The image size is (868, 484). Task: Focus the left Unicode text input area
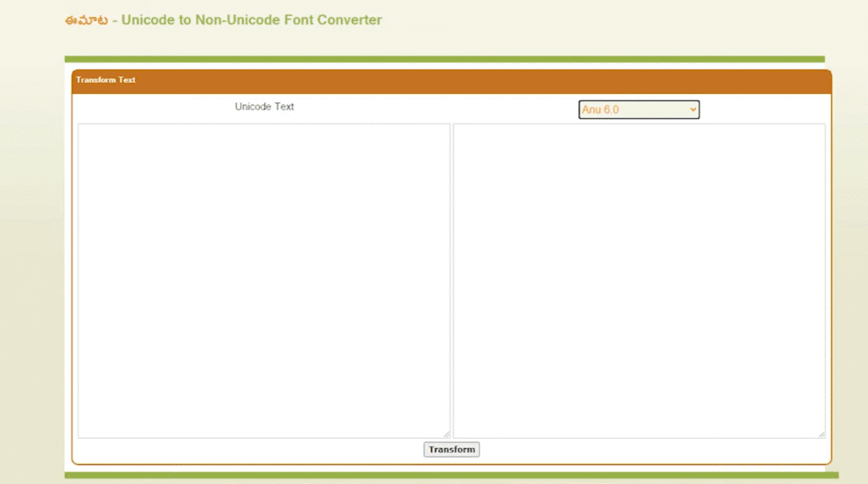click(264, 280)
